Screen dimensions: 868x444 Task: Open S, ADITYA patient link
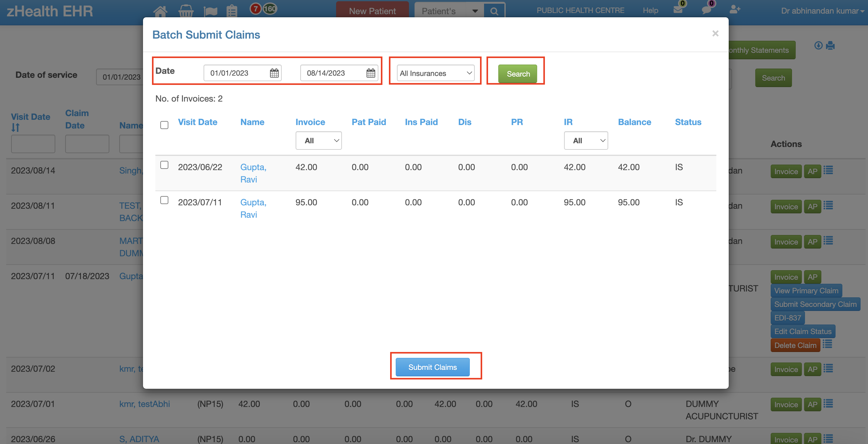139,439
